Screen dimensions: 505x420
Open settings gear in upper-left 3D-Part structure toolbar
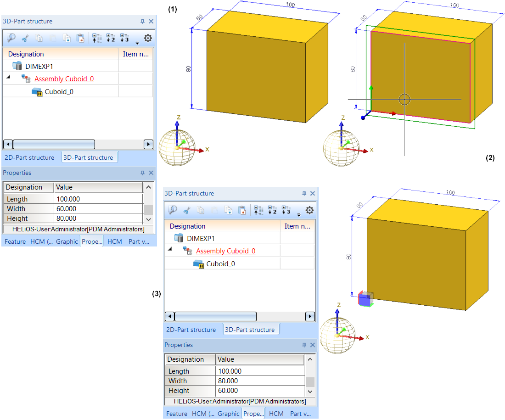pos(148,38)
